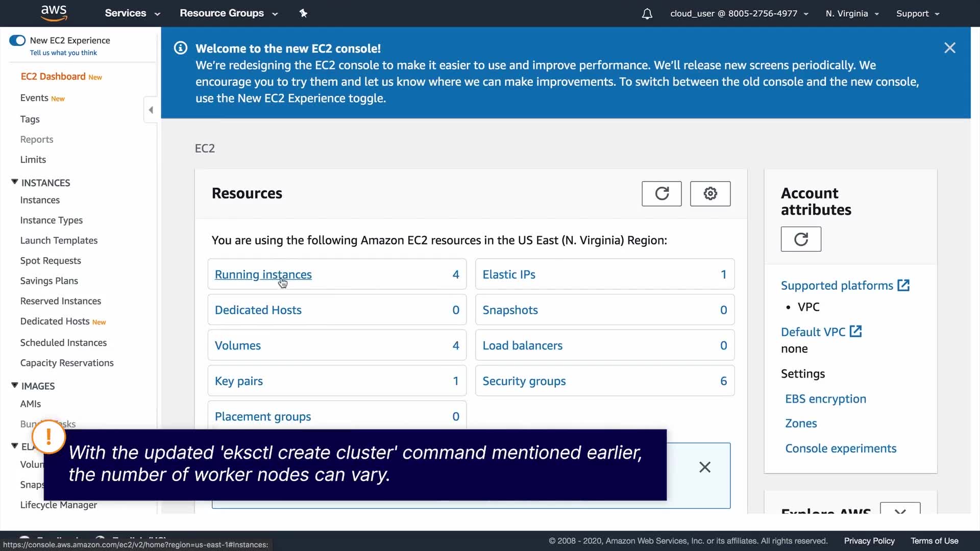Open Resources settings gear icon
Screen dimensions: 980x551
(x=710, y=194)
